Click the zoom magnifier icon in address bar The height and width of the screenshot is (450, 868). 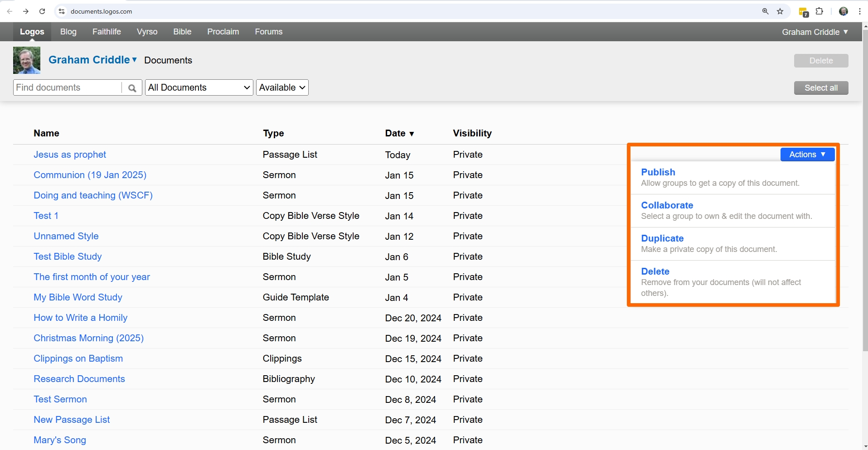[x=766, y=11]
